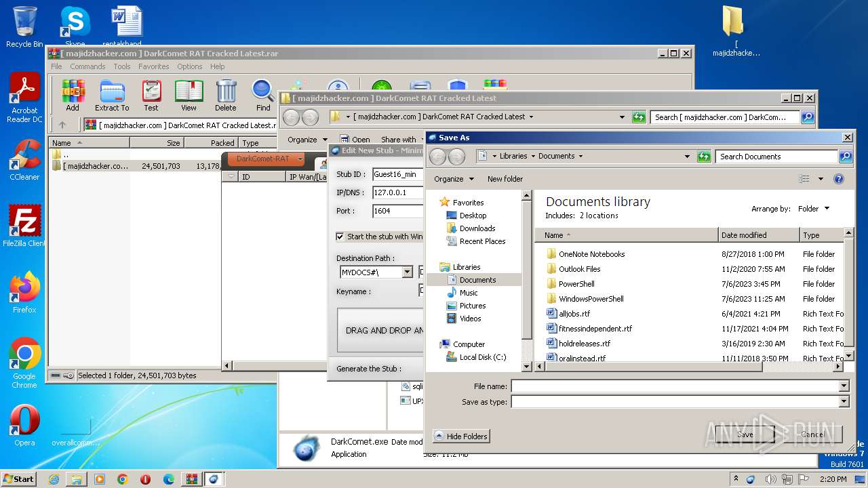Image resolution: width=868 pixels, height=488 pixels.
Task: Open help icon in Save As toolbar
Action: click(839, 179)
